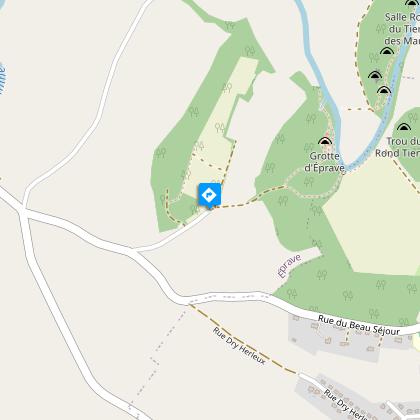420x420 pixels.
Task: Click the river confluence beside Grotte d'Éprave
Action: 346,167
